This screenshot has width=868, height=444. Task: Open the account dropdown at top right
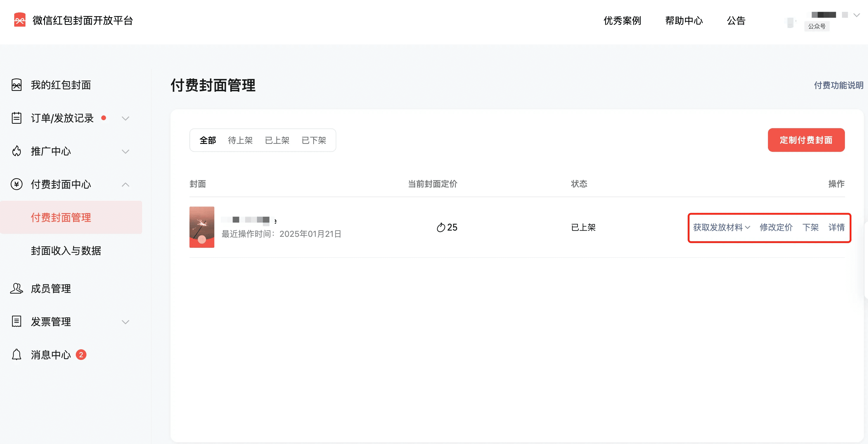(x=856, y=15)
